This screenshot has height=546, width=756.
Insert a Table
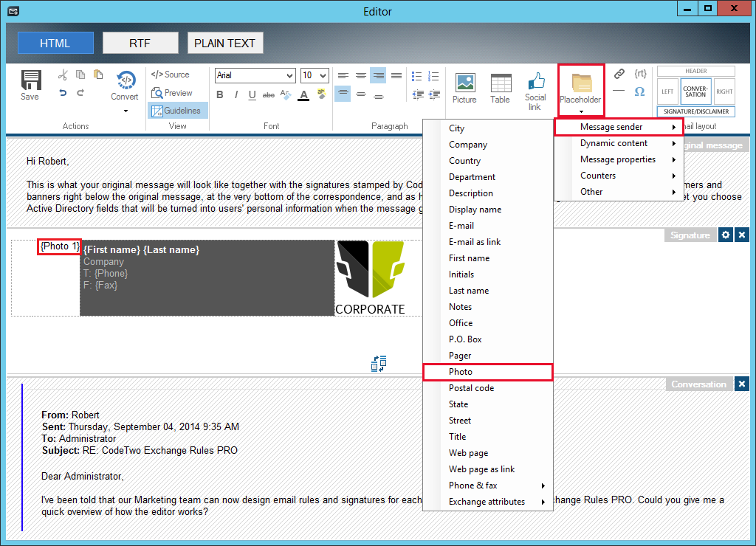[501, 89]
